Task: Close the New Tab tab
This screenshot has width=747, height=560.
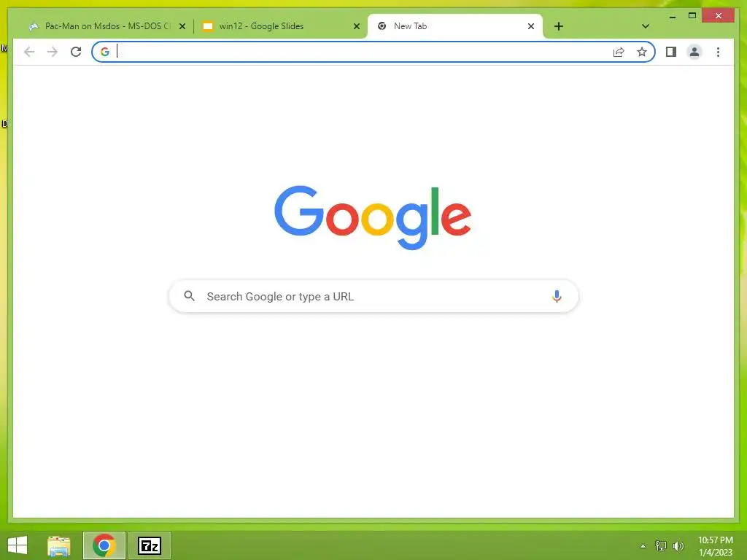Action: click(x=531, y=26)
